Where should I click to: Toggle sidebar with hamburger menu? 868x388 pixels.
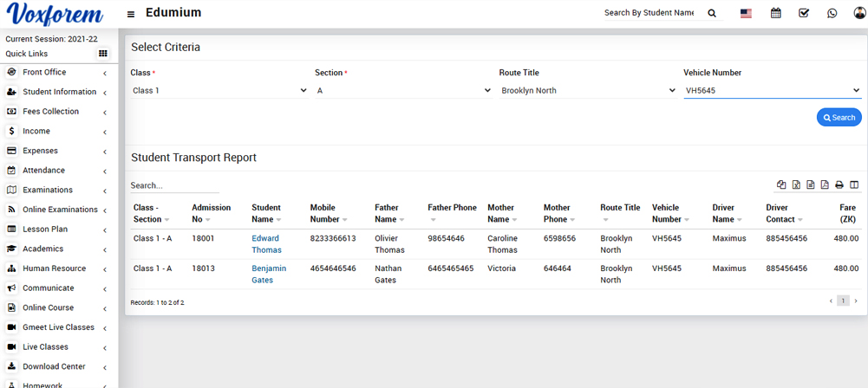131,14
